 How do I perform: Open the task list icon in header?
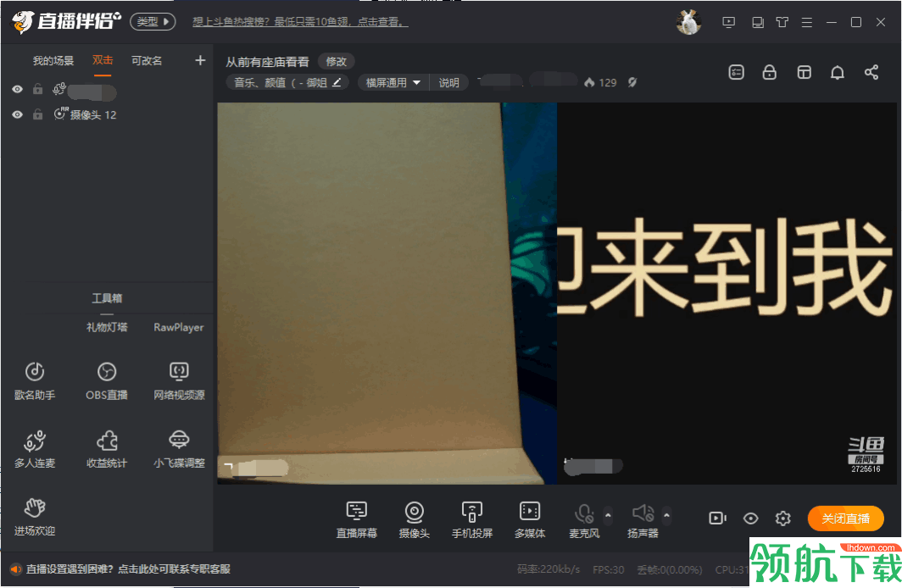pyautogui.click(x=737, y=72)
